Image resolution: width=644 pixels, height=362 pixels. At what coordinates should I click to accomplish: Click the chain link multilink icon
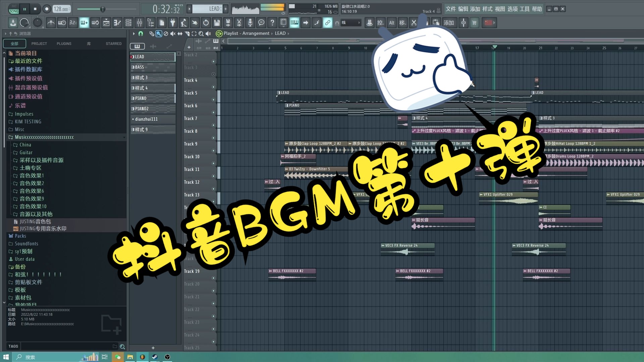coord(328,23)
